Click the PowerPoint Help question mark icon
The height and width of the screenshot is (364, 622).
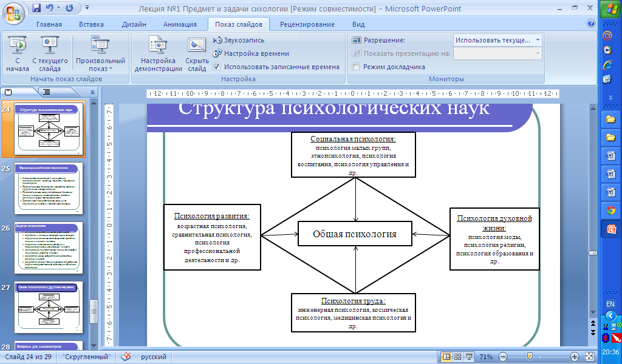[590, 24]
